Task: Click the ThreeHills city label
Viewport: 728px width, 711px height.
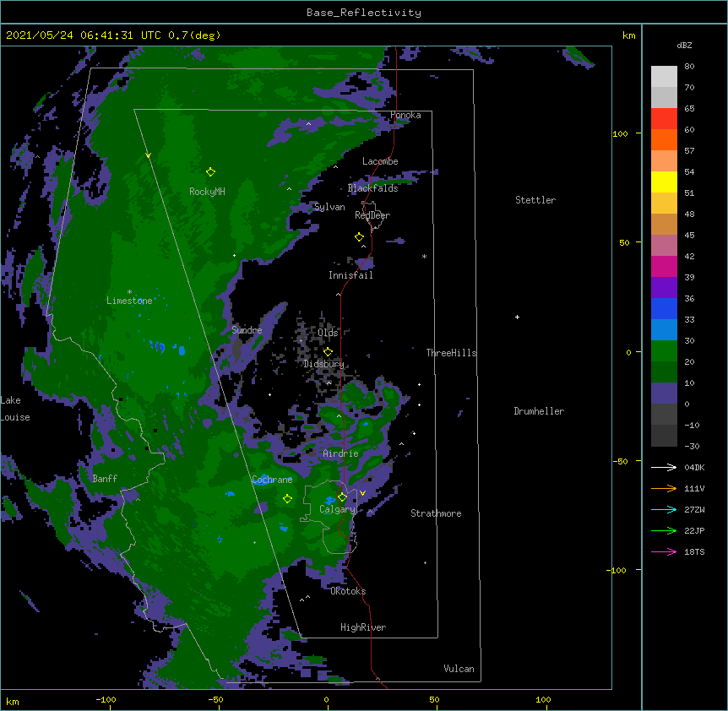Action: coord(451,353)
